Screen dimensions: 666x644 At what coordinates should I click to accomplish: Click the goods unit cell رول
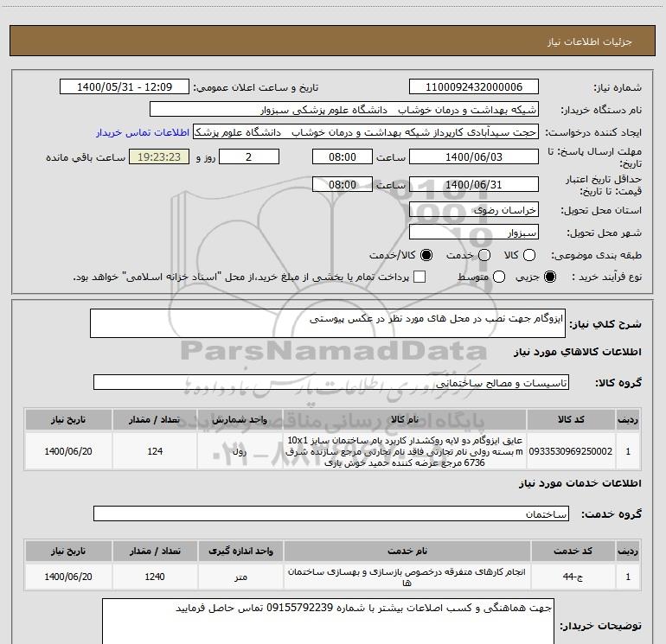point(240,451)
